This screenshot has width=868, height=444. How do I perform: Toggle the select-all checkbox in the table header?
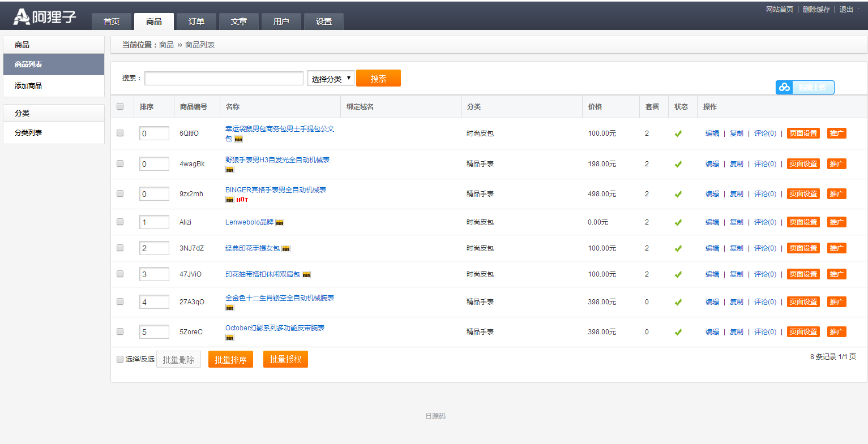pyautogui.click(x=119, y=106)
